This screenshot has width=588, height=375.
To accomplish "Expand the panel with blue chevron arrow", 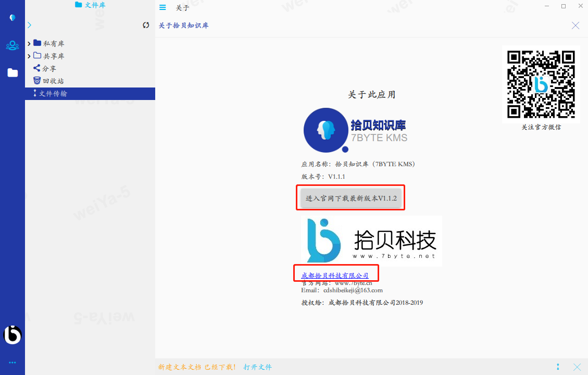I will (29, 25).
